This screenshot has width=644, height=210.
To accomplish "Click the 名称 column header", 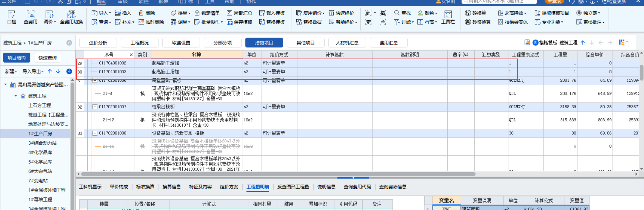I will pyautogui.click(x=197, y=55).
